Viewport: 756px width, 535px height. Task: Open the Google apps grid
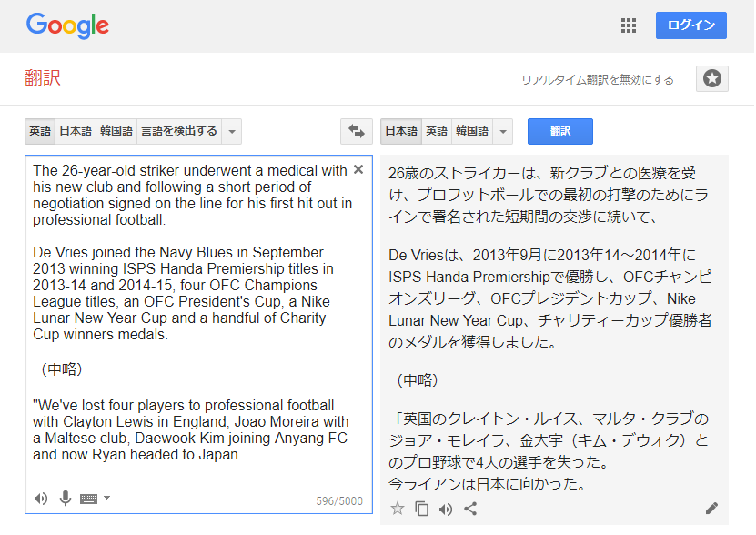[629, 25]
